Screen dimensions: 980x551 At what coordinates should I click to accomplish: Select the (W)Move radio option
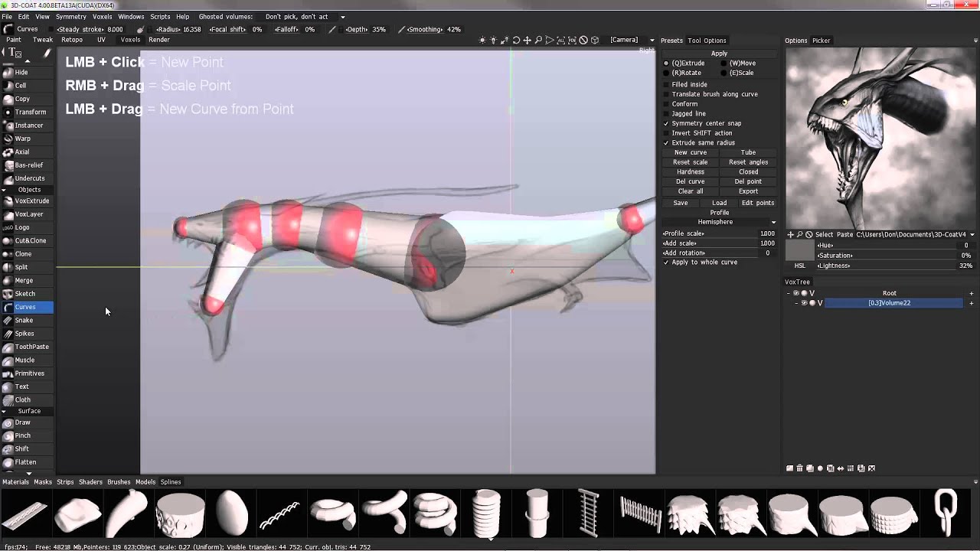click(724, 64)
